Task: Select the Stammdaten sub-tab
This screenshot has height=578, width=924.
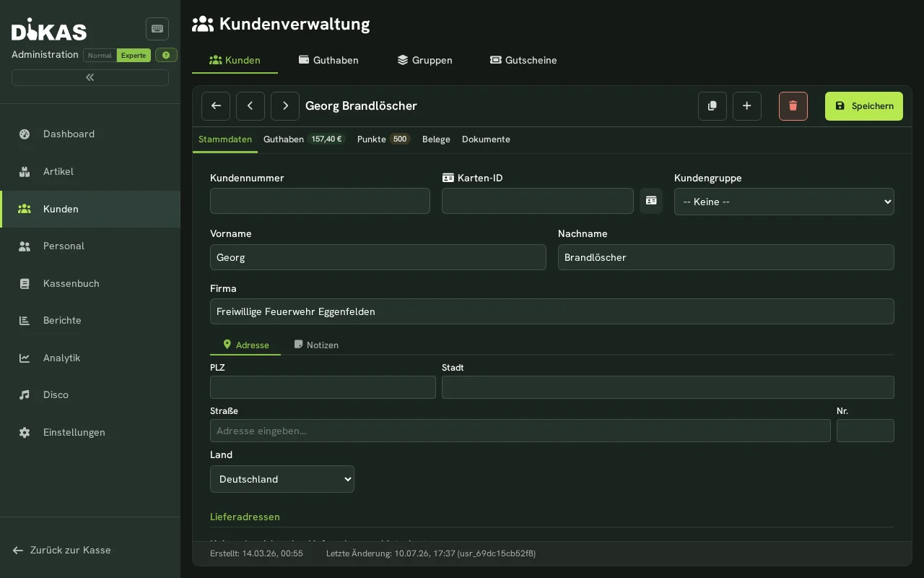Action: point(225,139)
